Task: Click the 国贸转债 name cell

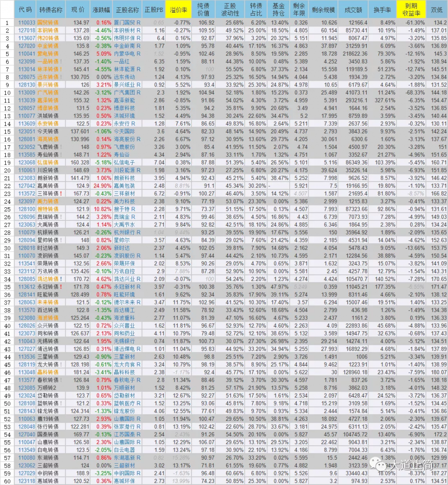Action: tap(48, 23)
